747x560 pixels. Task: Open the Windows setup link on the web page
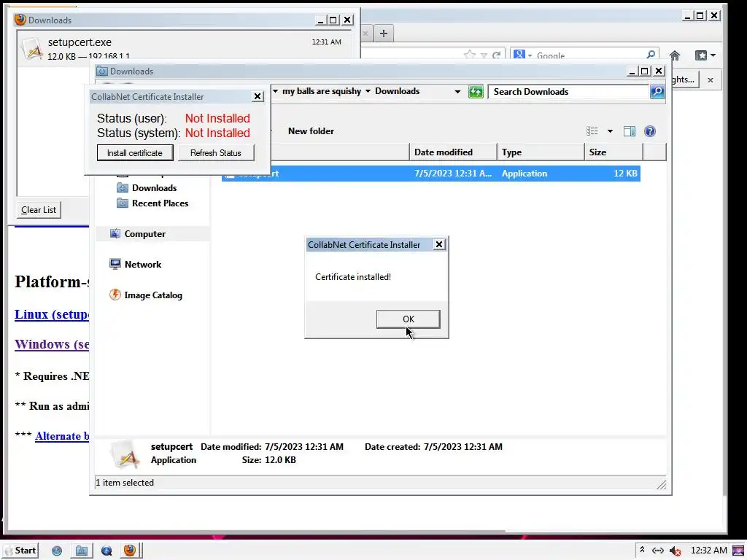click(x=52, y=344)
